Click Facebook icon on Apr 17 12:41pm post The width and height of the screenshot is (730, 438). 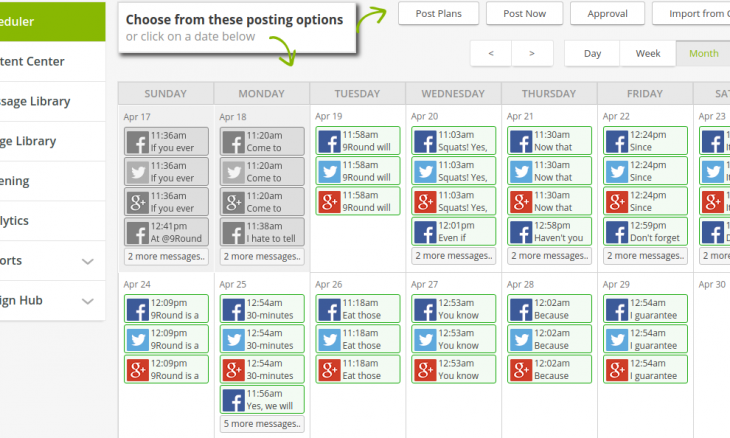137,232
